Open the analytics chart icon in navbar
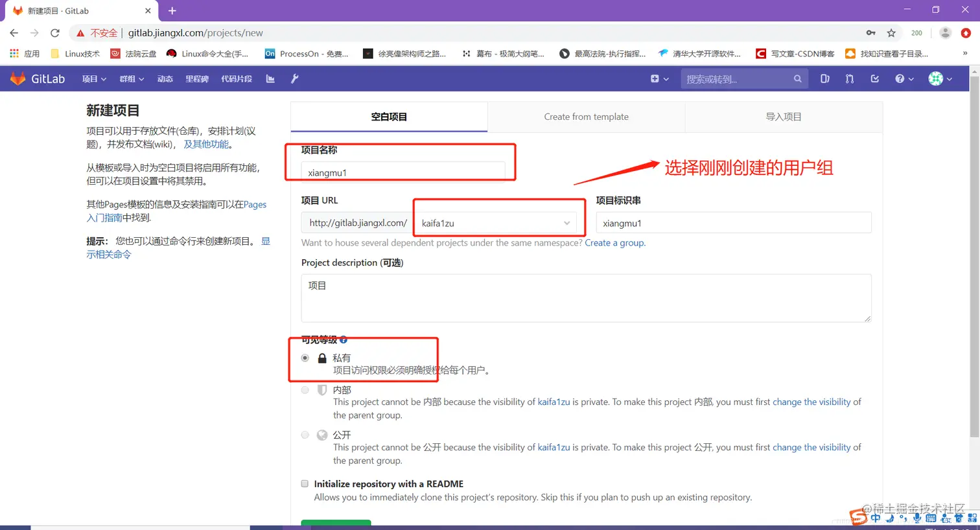This screenshot has width=980, height=530. point(270,78)
